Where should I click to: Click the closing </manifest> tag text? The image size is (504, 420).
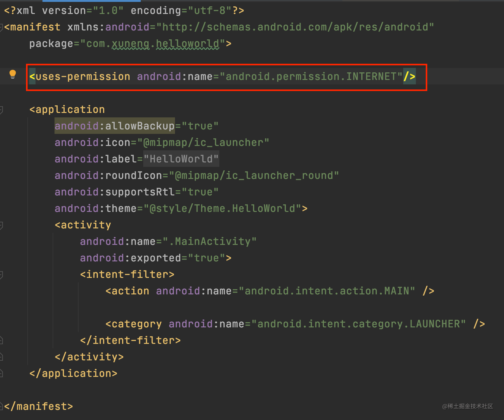pyautogui.click(x=38, y=406)
